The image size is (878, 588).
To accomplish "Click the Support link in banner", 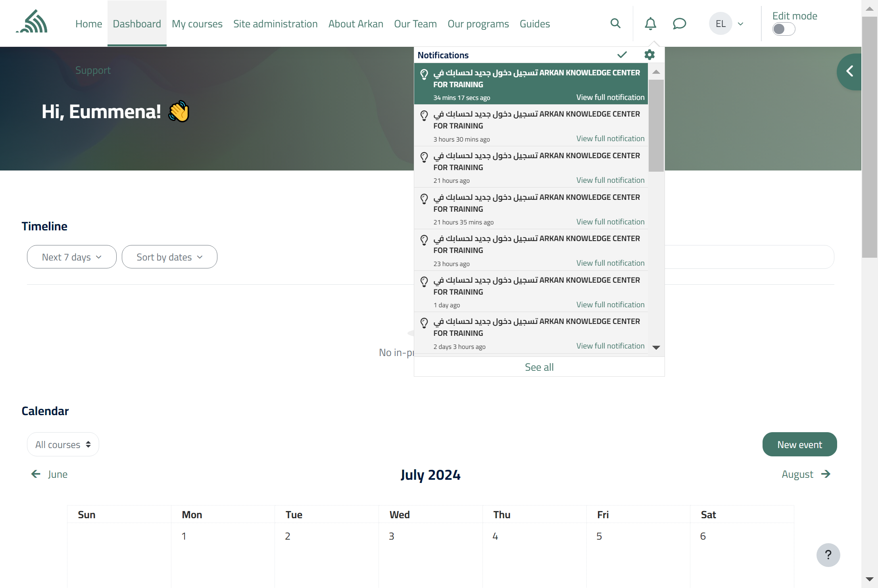I will click(93, 70).
